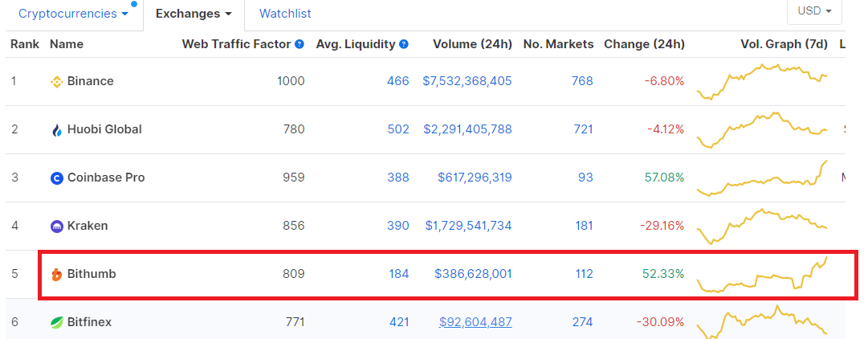Sort by the Name column header
The image size is (868, 339).
67,43
